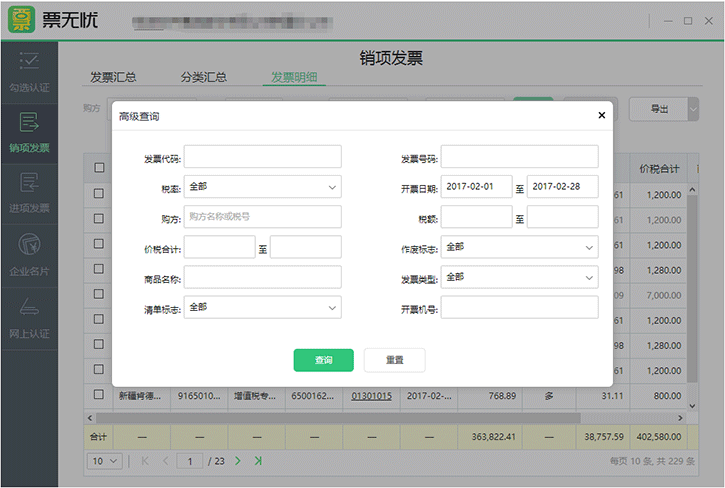Switch to 发票明细 tab
This screenshot has width=725, height=488.
[x=294, y=77]
